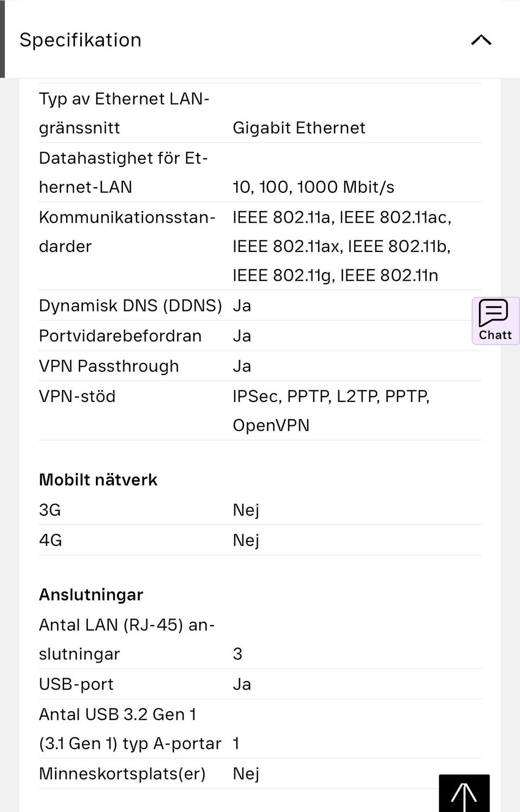Screen dimensions: 520x812
Task: Collapse the Specifikation section chevron
Action: 481,40
